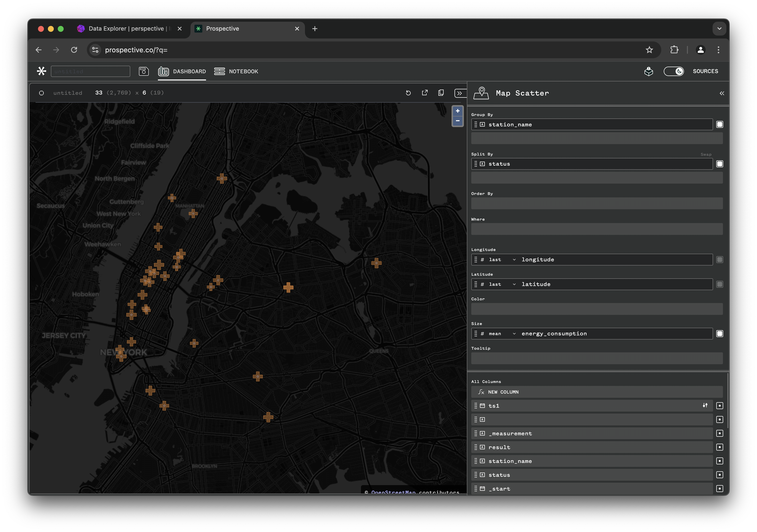Uncheck the energy_consumption Size column checkbox

719,334
